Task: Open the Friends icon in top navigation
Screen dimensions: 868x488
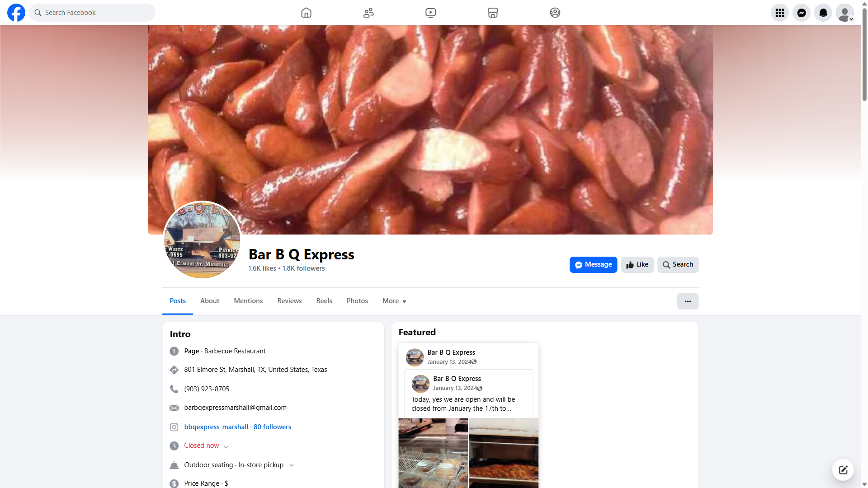Action: click(368, 13)
